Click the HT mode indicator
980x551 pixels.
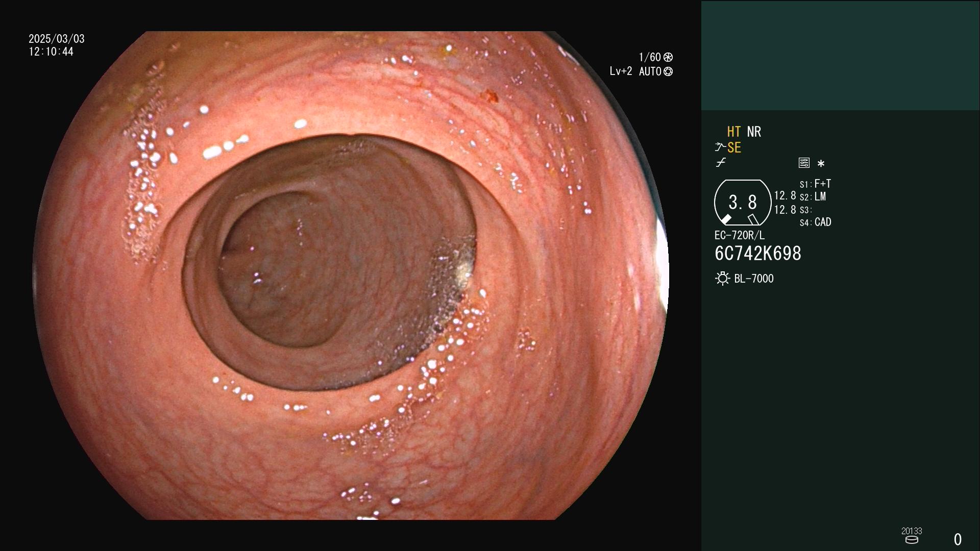pyautogui.click(x=734, y=132)
